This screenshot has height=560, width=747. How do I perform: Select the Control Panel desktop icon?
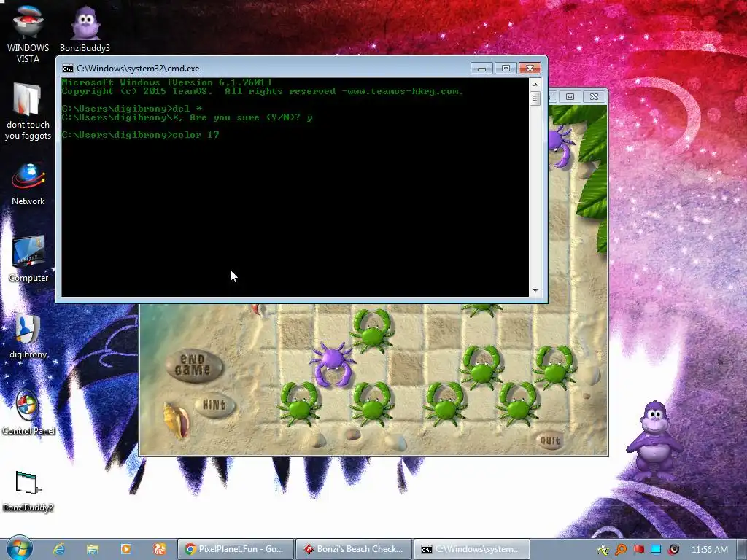click(28, 413)
